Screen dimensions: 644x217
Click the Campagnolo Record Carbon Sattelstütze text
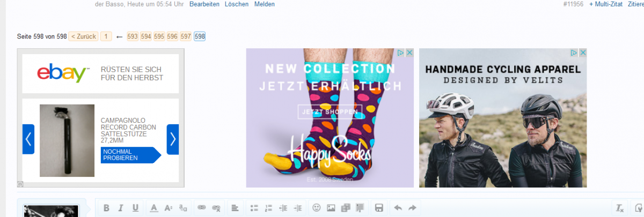pos(128,131)
